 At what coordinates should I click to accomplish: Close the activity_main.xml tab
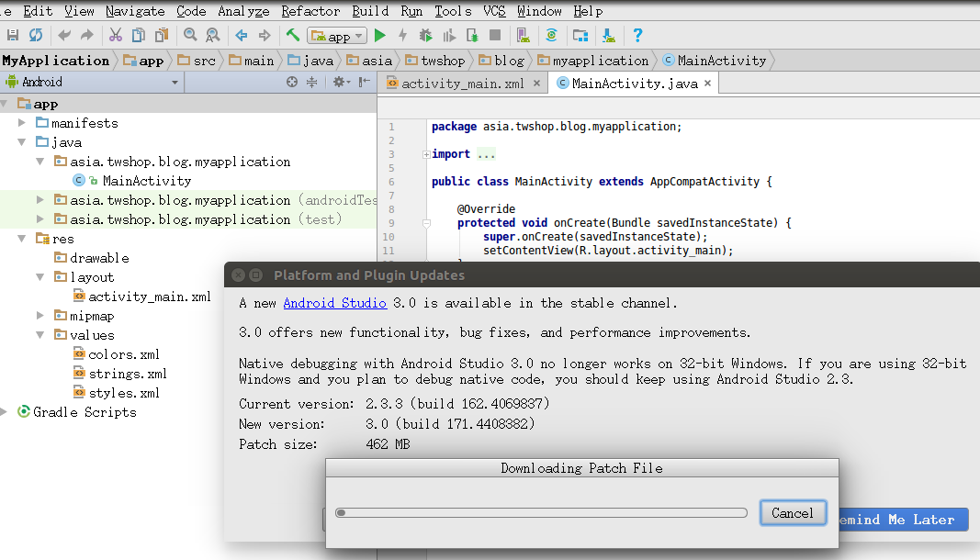pyautogui.click(x=537, y=84)
